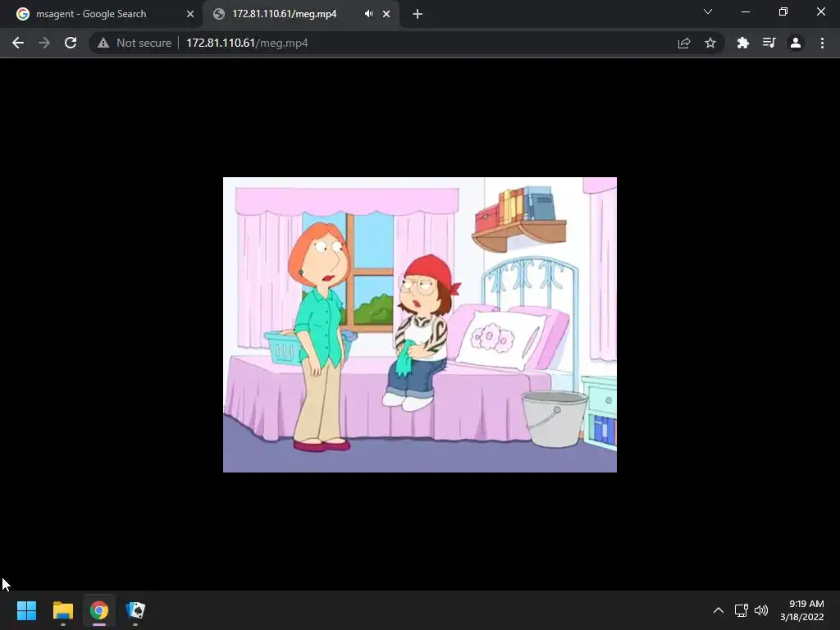The width and height of the screenshot is (840, 630).
Task: Open File Explorer from the taskbar
Action: pyautogui.click(x=62, y=610)
